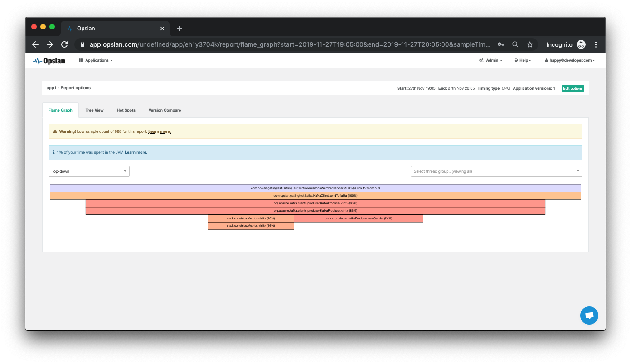631x364 pixels.
Task: Open a new browser tab
Action: click(180, 29)
